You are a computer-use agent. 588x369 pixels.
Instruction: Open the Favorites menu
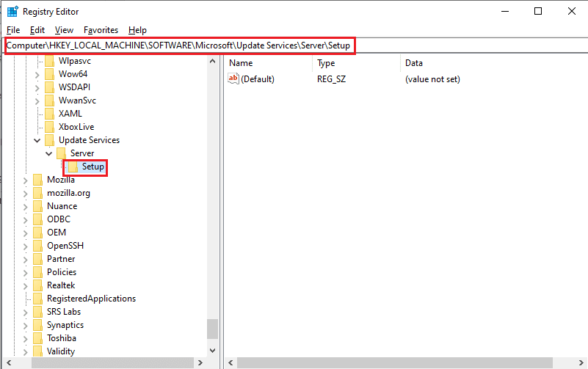101,30
